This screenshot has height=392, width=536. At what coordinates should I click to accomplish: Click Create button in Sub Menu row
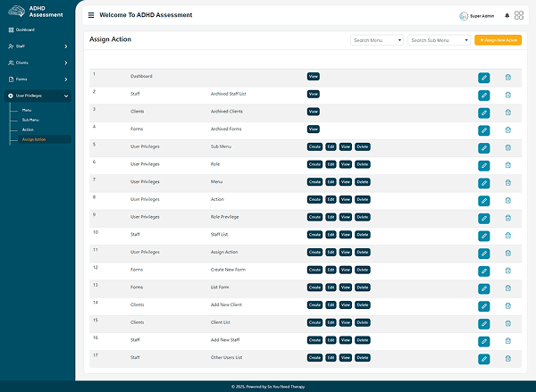314,146
